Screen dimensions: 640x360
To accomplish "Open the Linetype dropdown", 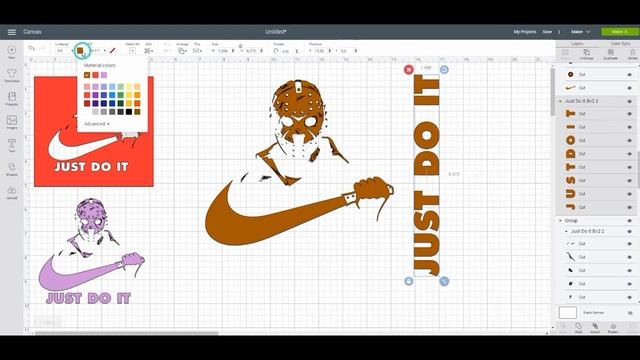I will tap(64, 51).
